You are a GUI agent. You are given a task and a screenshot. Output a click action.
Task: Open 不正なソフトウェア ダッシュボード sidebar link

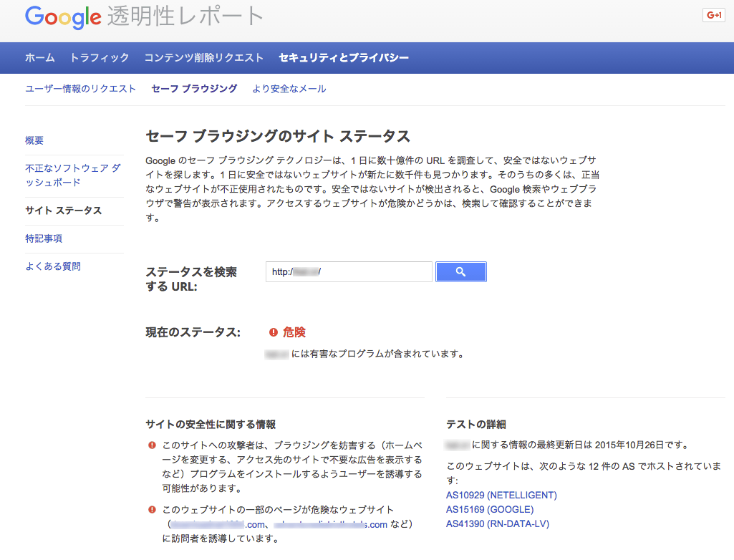pyautogui.click(x=73, y=175)
